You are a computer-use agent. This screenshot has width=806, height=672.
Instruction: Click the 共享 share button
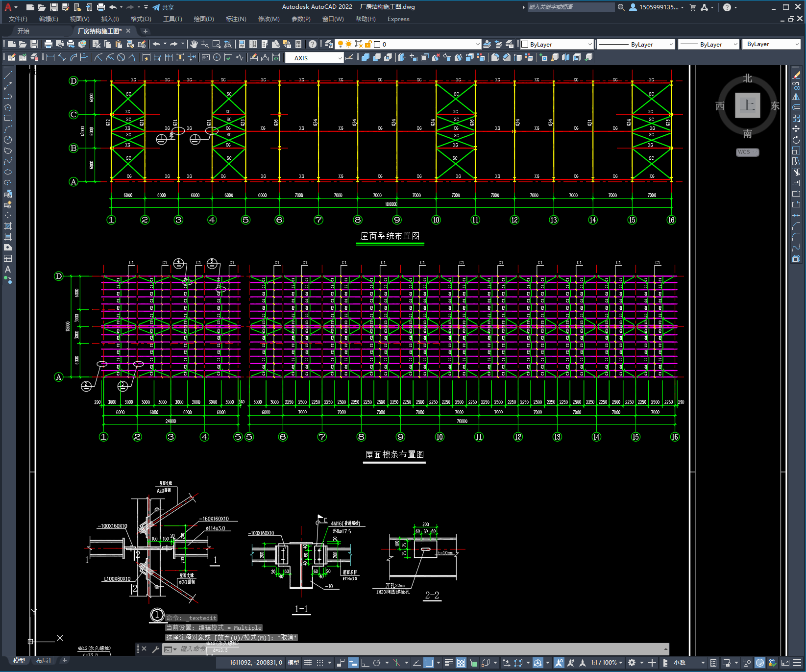point(163,7)
